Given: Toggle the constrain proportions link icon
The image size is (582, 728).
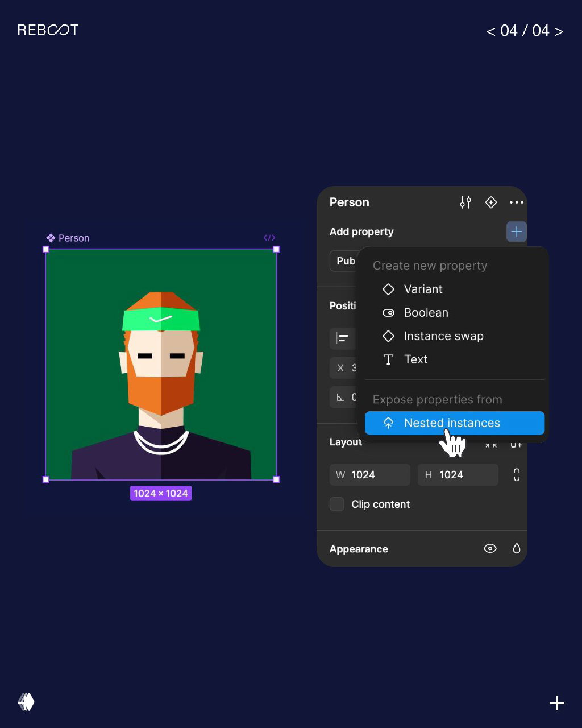Looking at the screenshot, I should 516,475.
